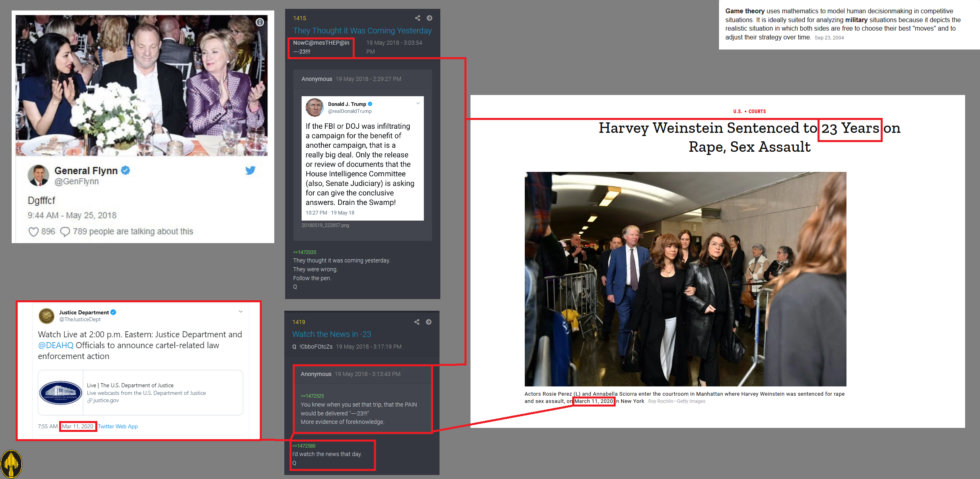Open replies bubble on Flynn tweet

[65, 232]
